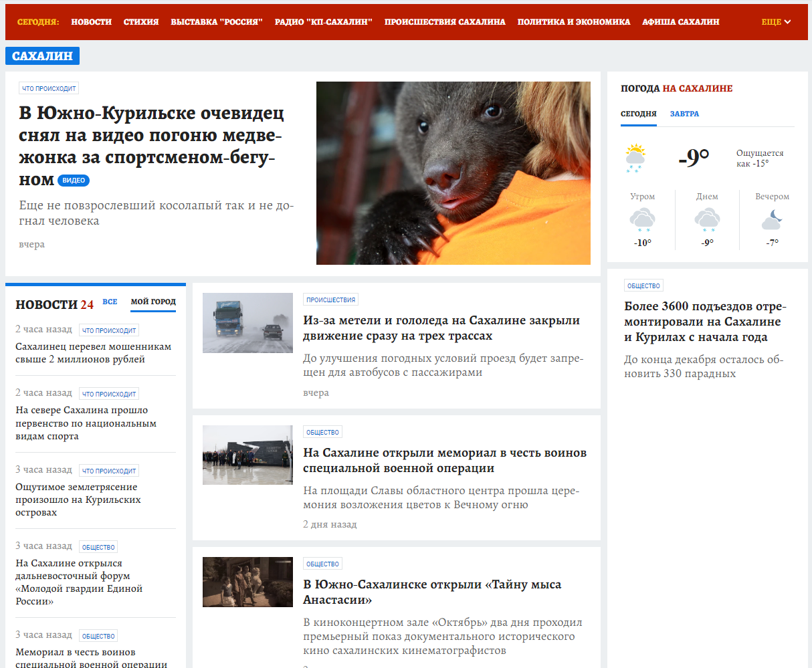The width and height of the screenshot is (812, 668).
Task: Select the ВСЕ news tab
Action: tap(110, 302)
